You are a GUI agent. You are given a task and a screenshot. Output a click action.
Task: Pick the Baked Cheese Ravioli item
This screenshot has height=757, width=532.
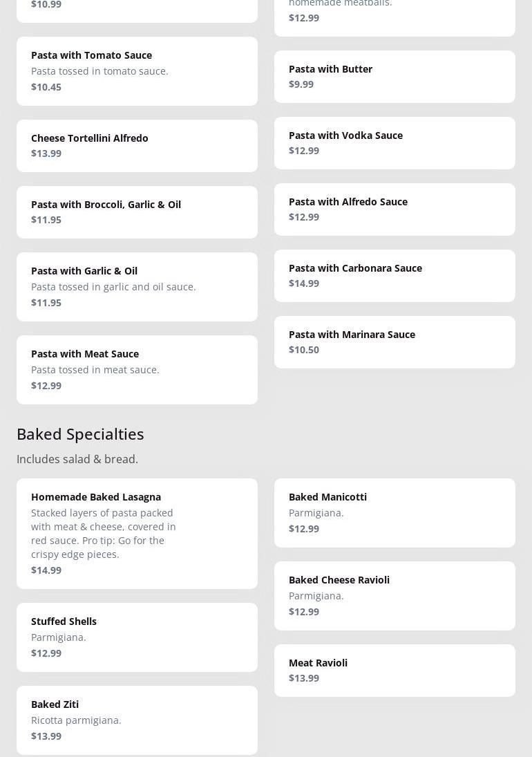tap(395, 596)
